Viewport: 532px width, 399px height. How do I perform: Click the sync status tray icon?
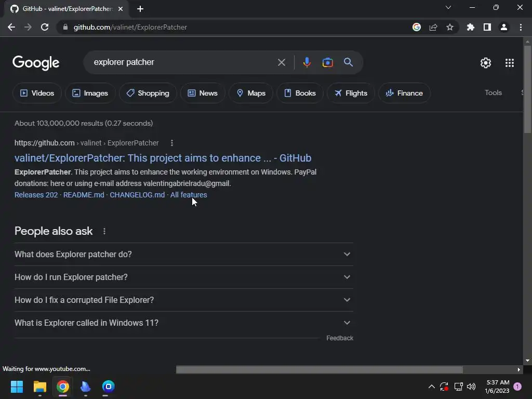pyautogui.click(x=444, y=387)
